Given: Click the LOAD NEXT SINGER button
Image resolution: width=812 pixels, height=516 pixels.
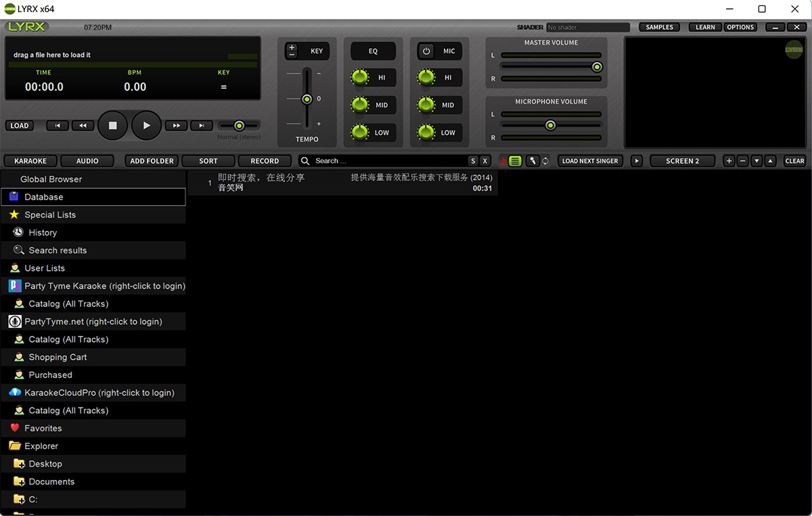Looking at the screenshot, I should pos(589,160).
